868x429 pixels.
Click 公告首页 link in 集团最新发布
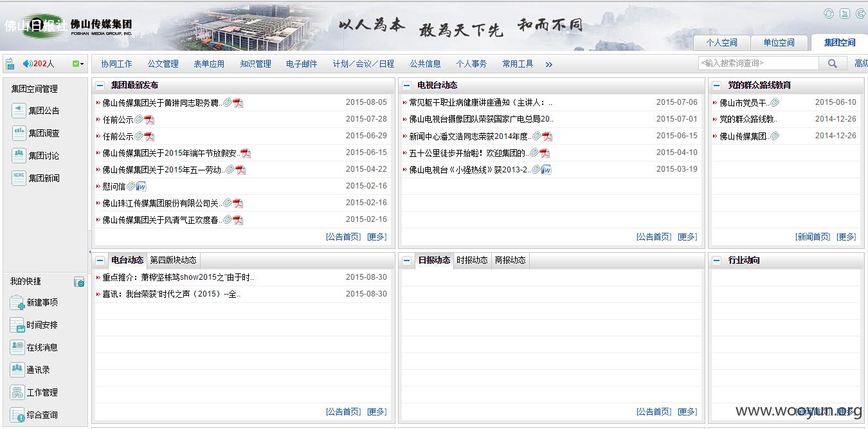(x=343, y=237)
